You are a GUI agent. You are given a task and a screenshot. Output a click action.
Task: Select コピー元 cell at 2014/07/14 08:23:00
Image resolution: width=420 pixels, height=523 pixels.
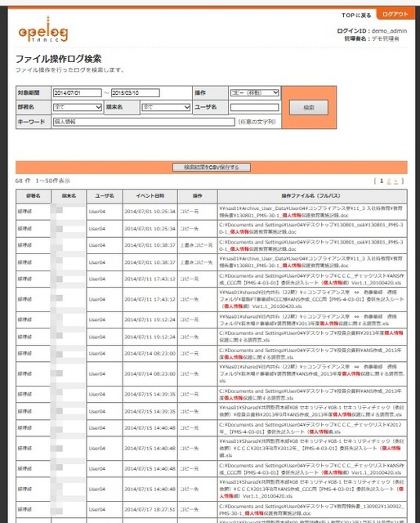tap(198, 354)
